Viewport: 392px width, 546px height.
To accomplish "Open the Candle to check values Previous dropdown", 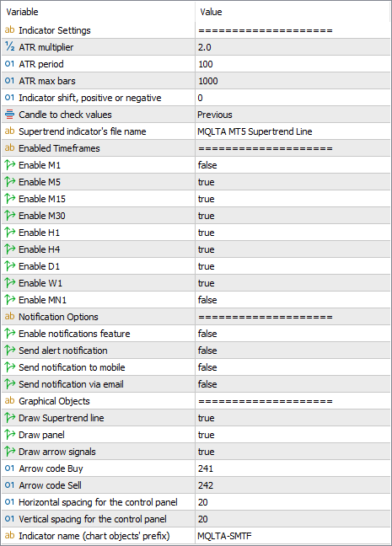I will [293, 115].
